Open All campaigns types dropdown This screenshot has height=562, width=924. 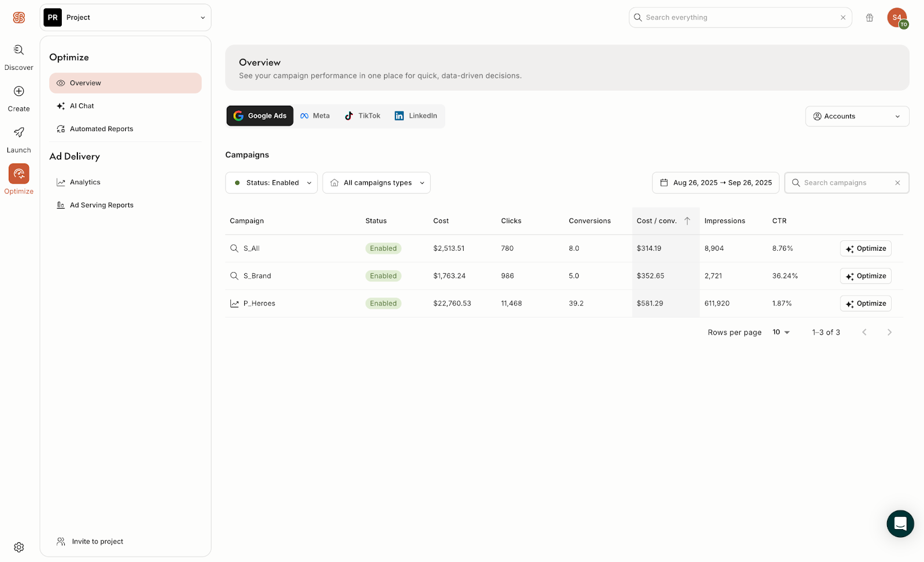pos(377,183)
